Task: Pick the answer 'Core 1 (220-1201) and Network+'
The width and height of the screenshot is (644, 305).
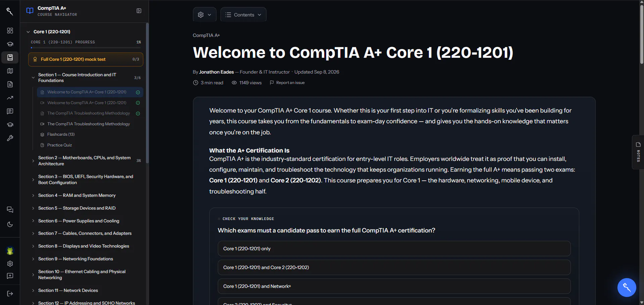Action: [394, 286]
